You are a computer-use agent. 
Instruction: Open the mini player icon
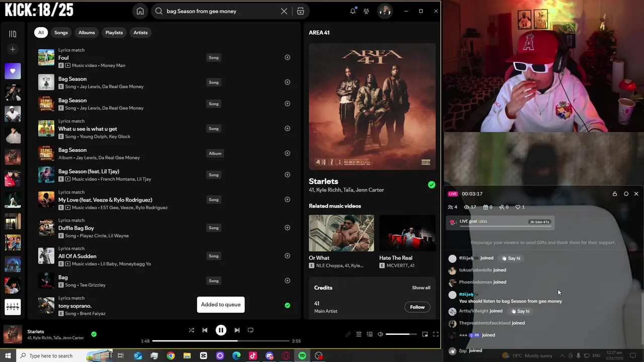click(425, 334)
